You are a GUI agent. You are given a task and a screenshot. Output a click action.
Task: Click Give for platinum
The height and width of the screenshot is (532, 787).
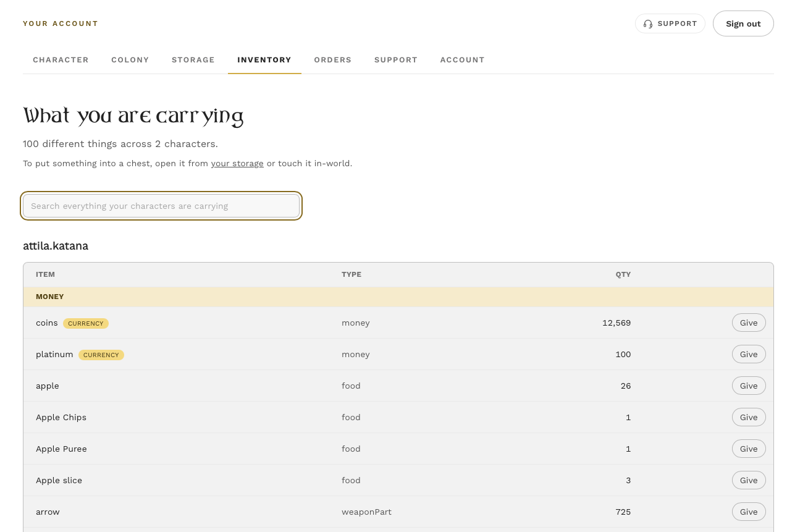pyautogui.click(x=749, y=354)
